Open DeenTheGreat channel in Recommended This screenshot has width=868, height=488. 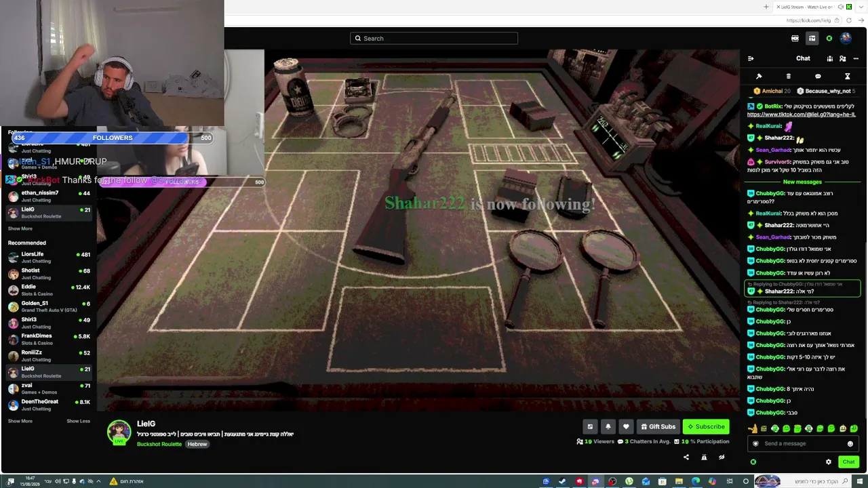pyautogui.click(x=49, y=405)
